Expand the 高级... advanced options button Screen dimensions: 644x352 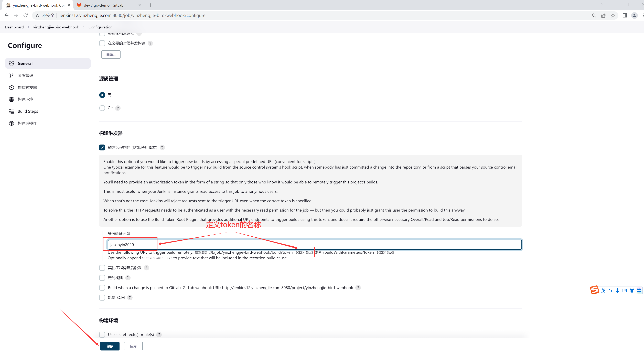111,54
